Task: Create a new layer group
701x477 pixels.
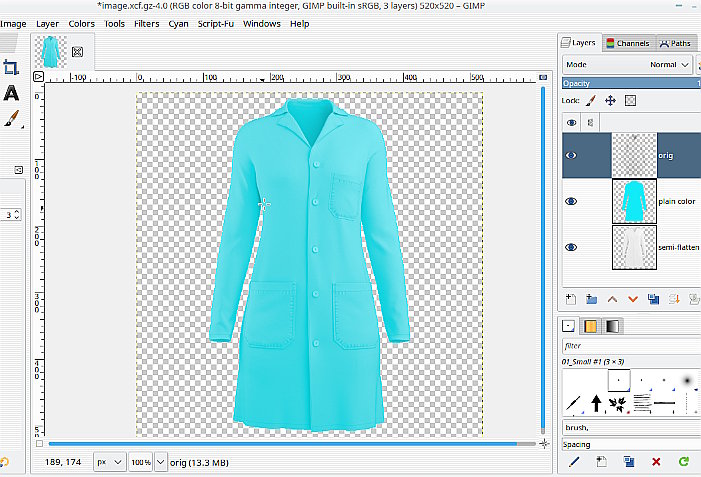Action: pyautogui.click(x=591, y=298)
